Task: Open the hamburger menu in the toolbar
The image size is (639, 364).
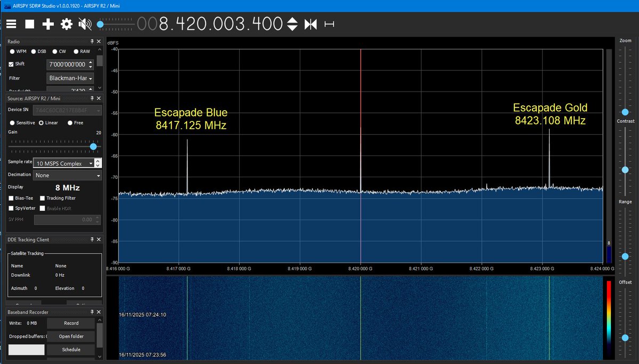Action: 11,23
